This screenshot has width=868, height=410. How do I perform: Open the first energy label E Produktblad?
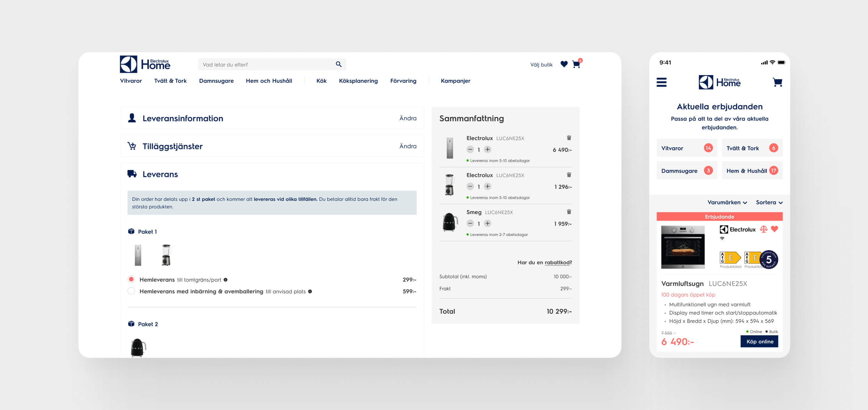pos(730,260)
